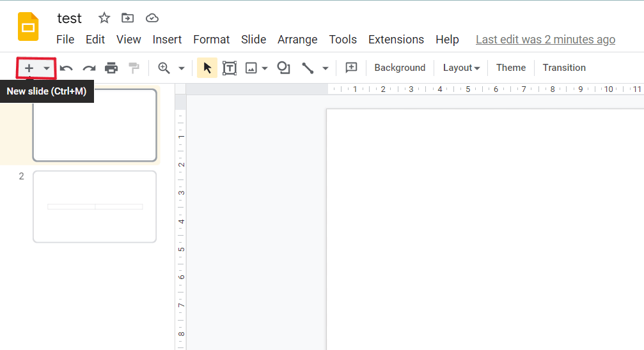
Task: Open the File menu
Action: [x=65, y=40]
